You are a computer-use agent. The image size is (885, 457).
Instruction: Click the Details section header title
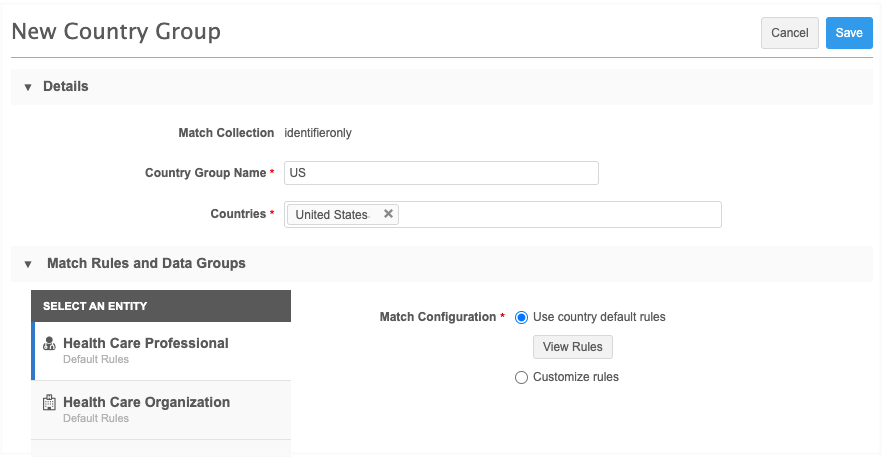[66, 87]
